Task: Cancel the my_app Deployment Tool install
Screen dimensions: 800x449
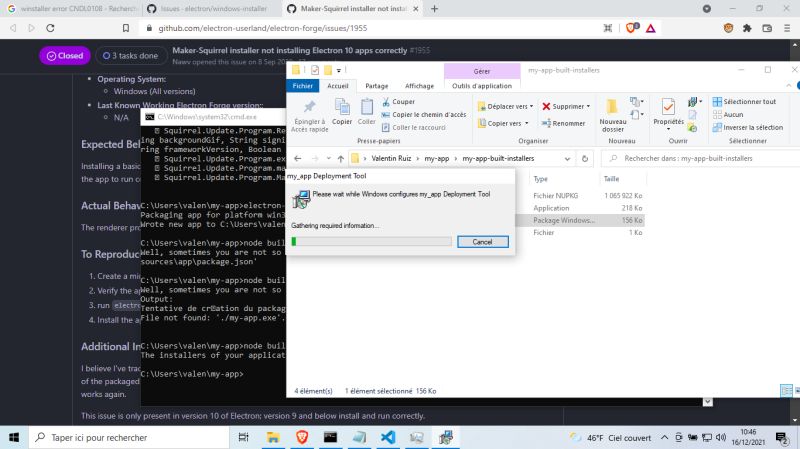Action: click(483, 242)
